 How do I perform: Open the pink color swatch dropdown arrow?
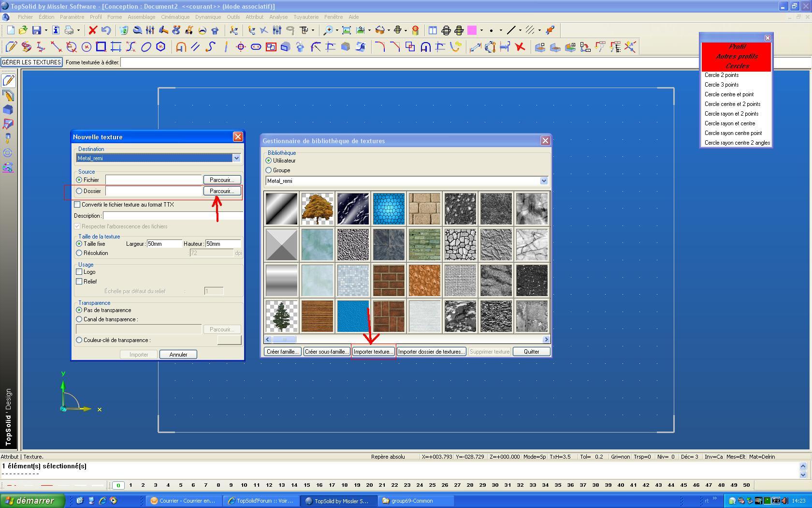pyautogui.click(x=481, y=30)
